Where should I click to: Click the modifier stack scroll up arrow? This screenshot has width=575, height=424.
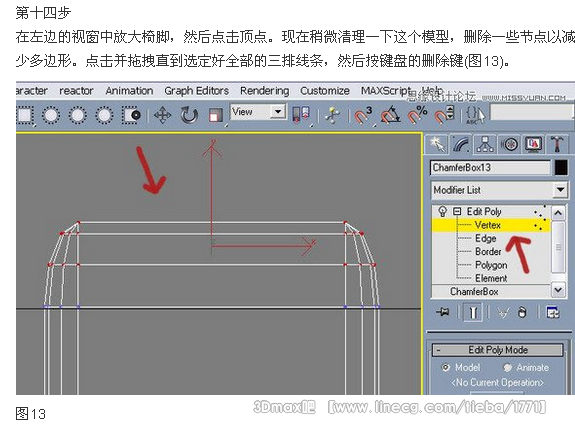(558, 213)
